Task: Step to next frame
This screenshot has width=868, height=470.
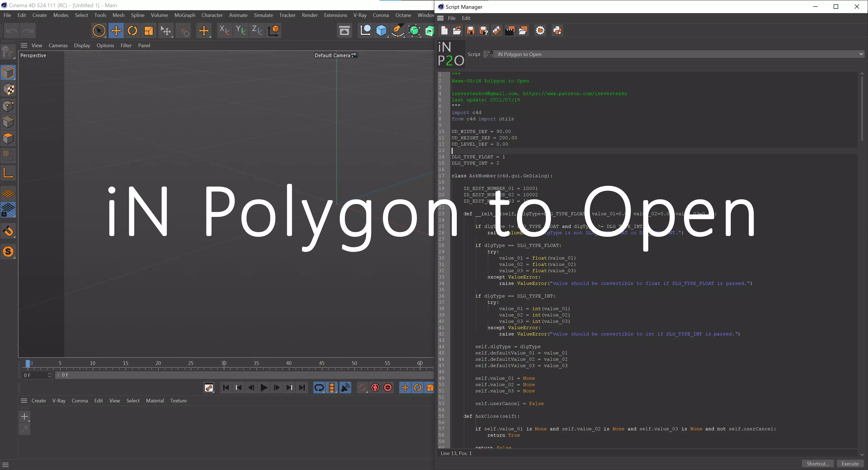Action: (276, 388)
